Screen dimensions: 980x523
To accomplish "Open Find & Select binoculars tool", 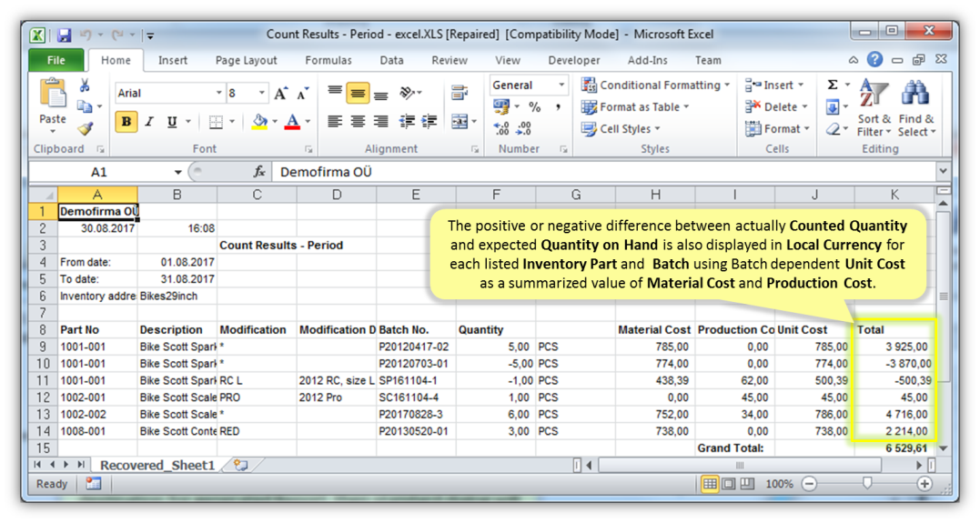I will pyautogui.click(x=916, y=107).
